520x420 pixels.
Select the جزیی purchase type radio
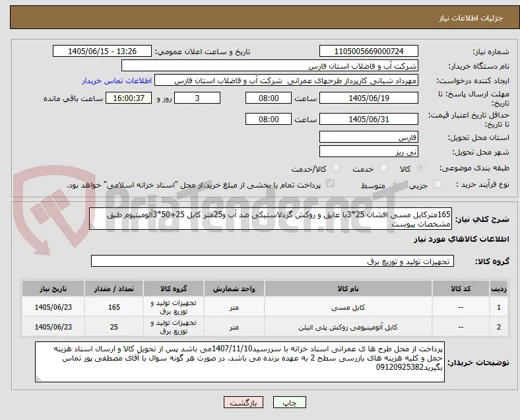click(x=438, y=184)
